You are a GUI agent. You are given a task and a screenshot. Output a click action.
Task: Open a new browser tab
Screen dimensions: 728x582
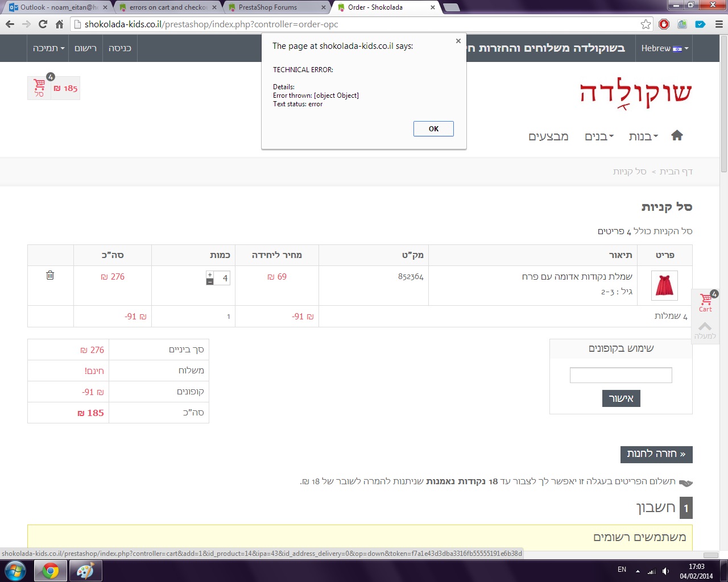[x=451, y=7]
